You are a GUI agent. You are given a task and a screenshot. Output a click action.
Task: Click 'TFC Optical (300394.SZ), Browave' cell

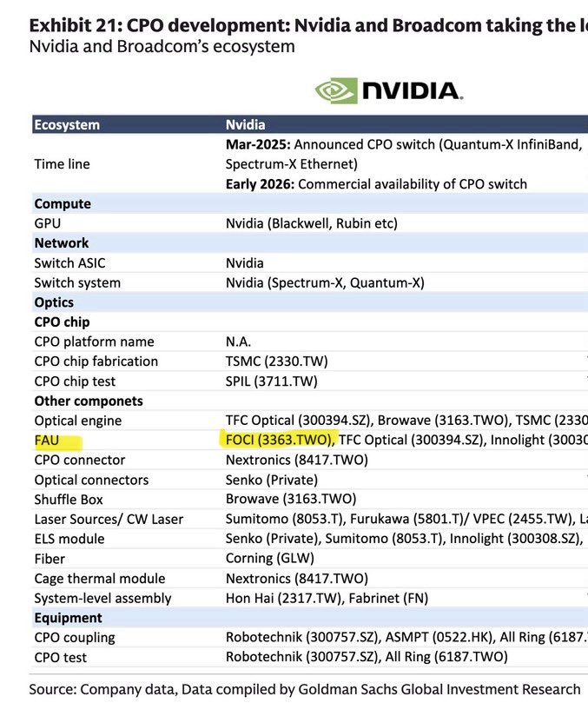point(406,420)
